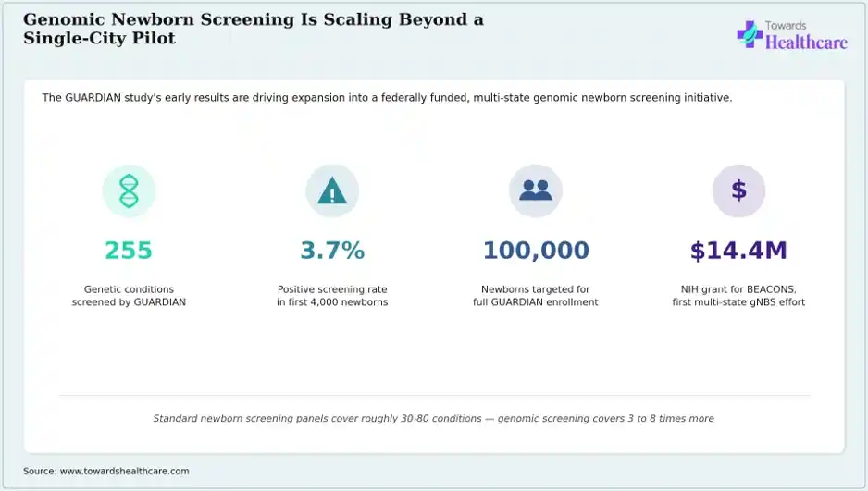Click the 100,000 statistic value

click(536, 251)
